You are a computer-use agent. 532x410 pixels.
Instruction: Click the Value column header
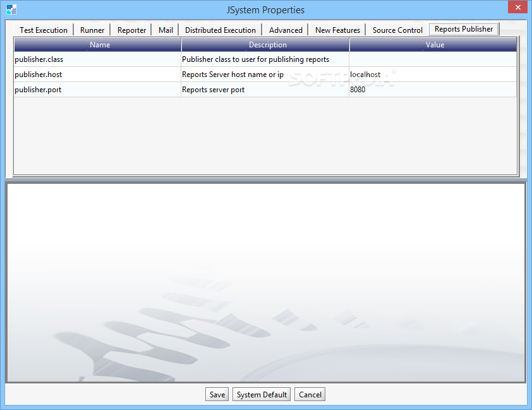[433, 44]
